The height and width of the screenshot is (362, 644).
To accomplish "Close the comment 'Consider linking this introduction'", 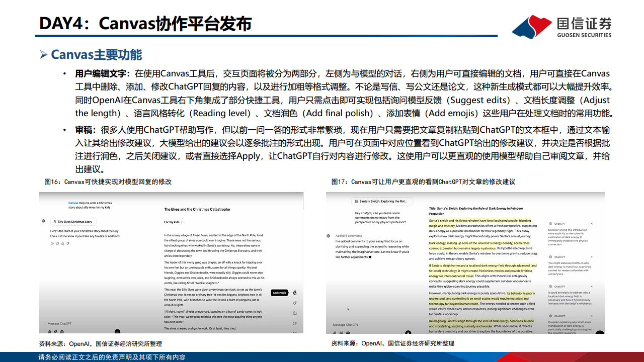I will tap(591, 223).
